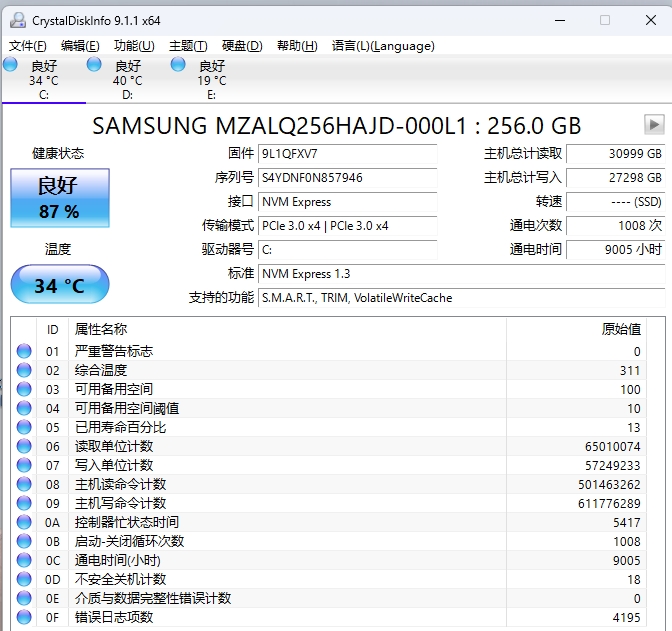Click raw value 501463262
Image resolution: width=672 pixels, height=631 pixels.
click(609, 484)
